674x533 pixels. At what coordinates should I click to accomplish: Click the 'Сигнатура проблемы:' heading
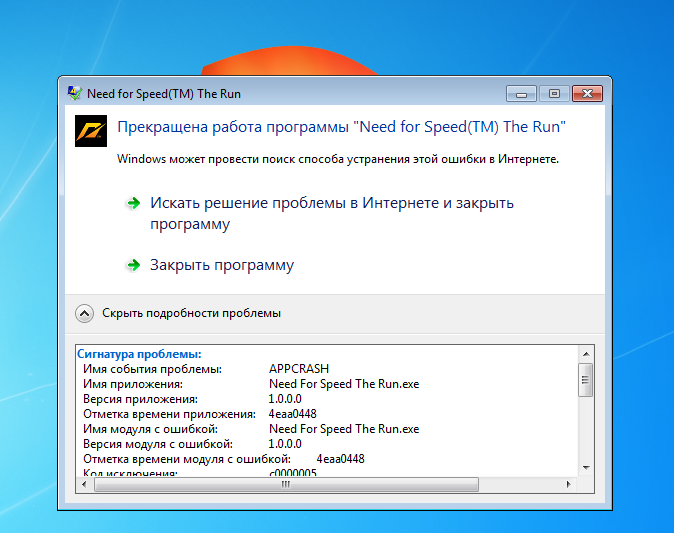pos(139,354)
